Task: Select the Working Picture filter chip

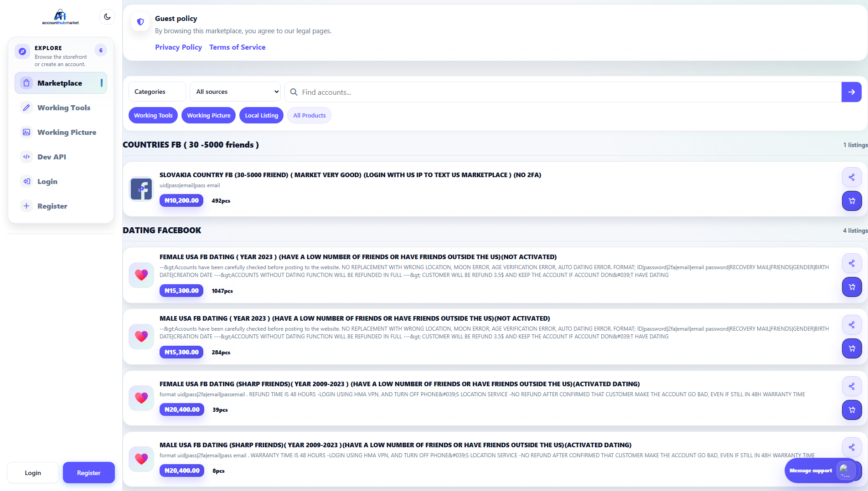Action: tap(209, 115)
